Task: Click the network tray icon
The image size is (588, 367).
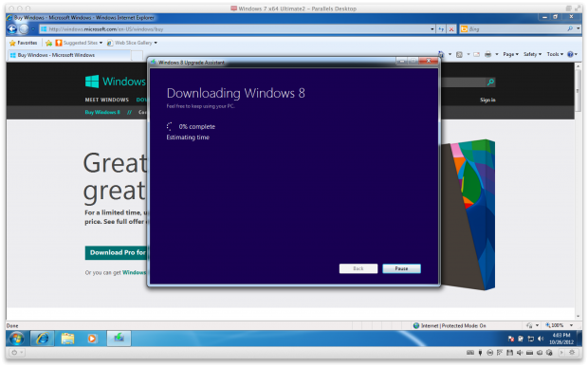Action: (x=531, y=339)
